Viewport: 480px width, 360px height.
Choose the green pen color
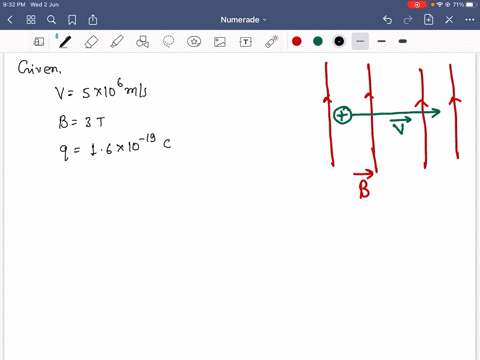click(x=318, y=41)
